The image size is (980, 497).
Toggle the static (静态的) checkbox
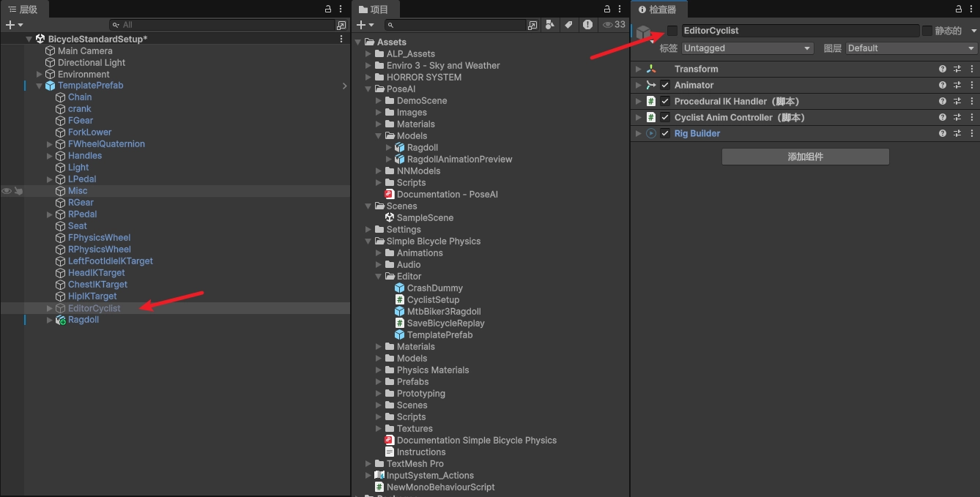click(927, 31)
